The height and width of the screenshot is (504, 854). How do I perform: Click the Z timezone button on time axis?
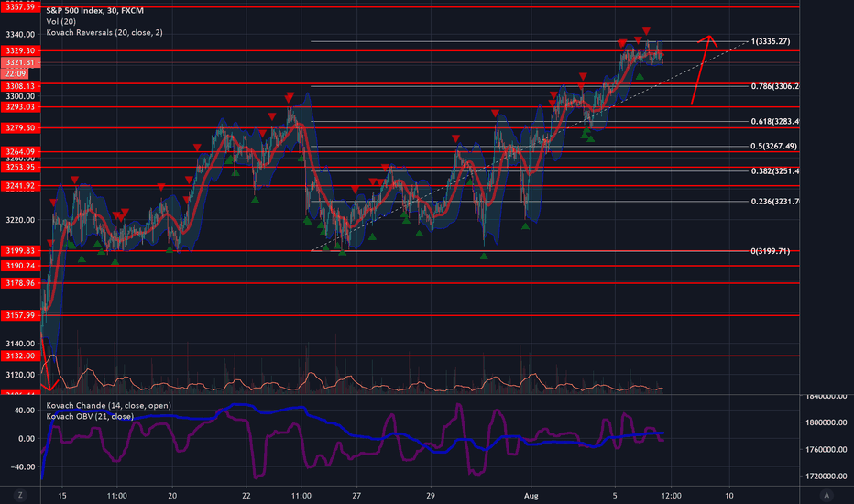(20, 495)
